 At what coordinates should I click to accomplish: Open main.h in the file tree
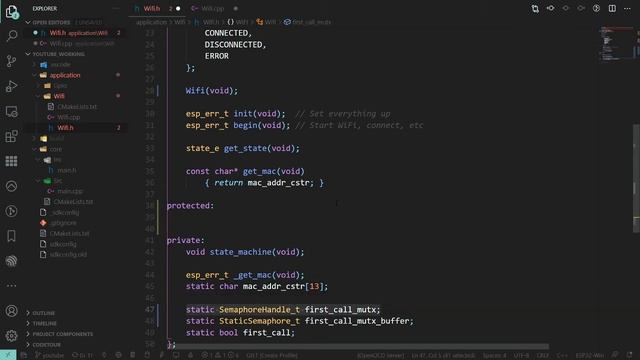pos(67,171)
